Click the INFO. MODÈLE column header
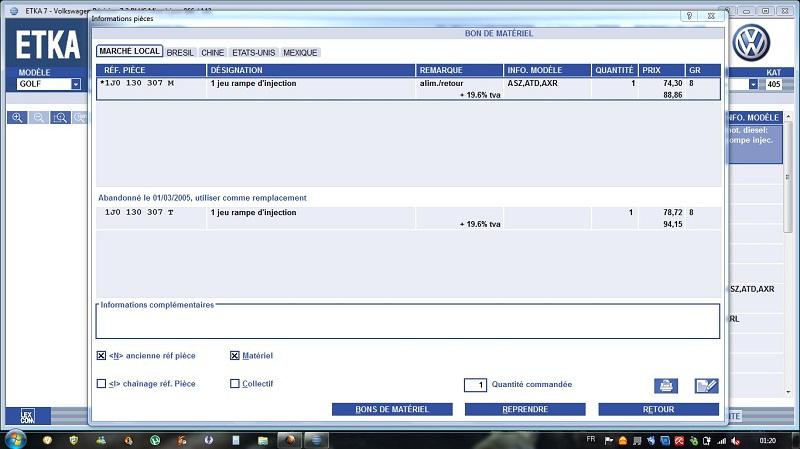This screenshot has width=800, height=449. (x=547, y=70)
